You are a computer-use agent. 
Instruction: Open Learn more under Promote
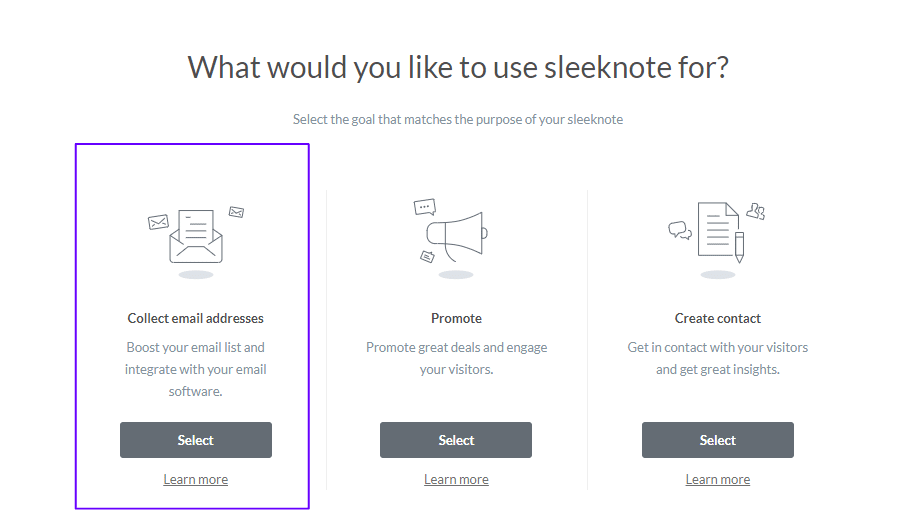pyautogui.click(x=456, y=480)
